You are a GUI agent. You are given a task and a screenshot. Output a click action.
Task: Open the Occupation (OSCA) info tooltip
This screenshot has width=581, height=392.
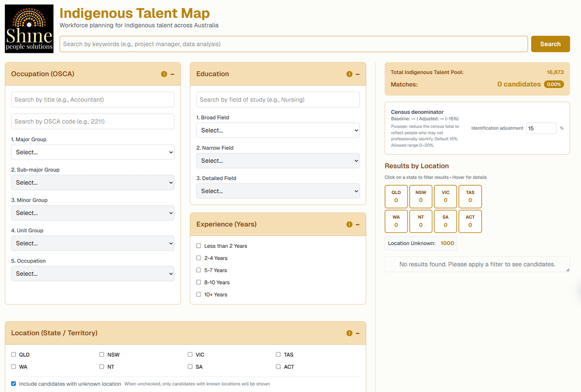[x=164, y=74]
